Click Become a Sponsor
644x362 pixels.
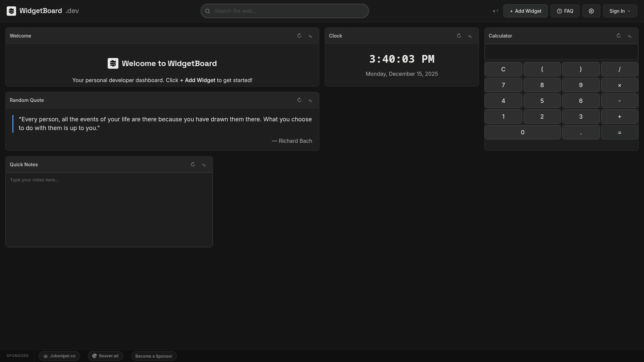154,356
